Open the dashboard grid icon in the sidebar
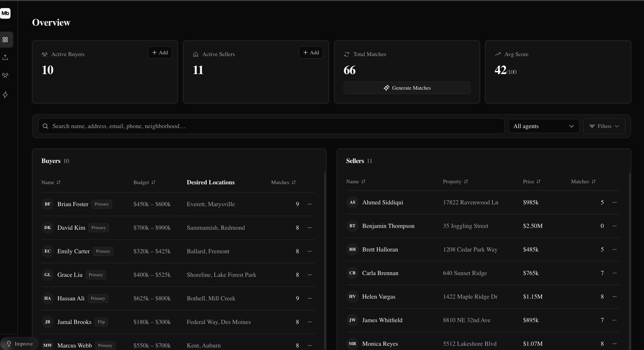 (x=5, y=40)
